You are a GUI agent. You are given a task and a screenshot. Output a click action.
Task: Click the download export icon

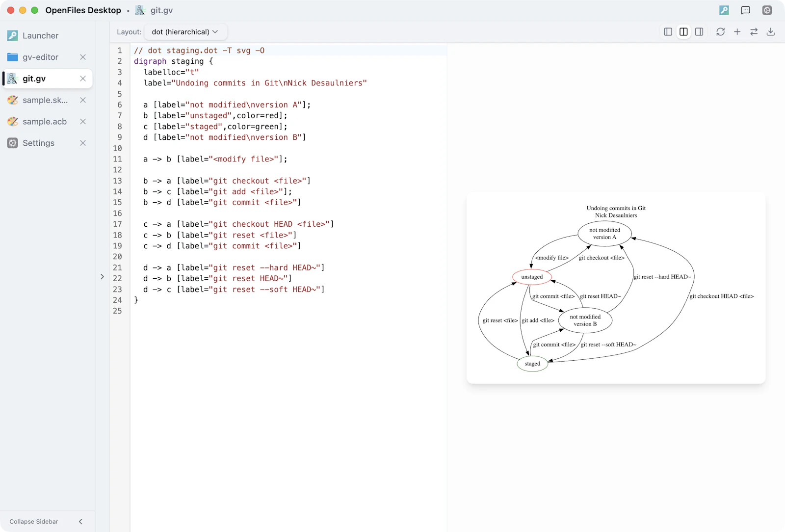(771, 32)
